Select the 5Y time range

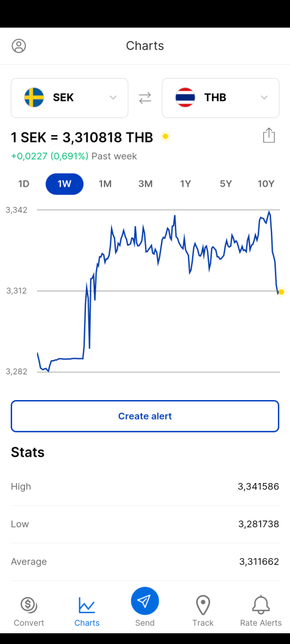226,184
